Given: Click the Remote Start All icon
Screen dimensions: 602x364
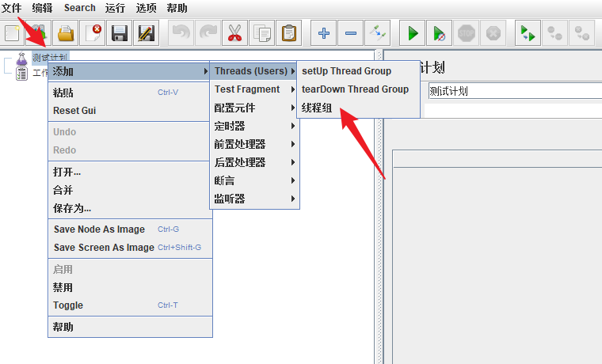Looking at the screenshot, I should 527,33.
